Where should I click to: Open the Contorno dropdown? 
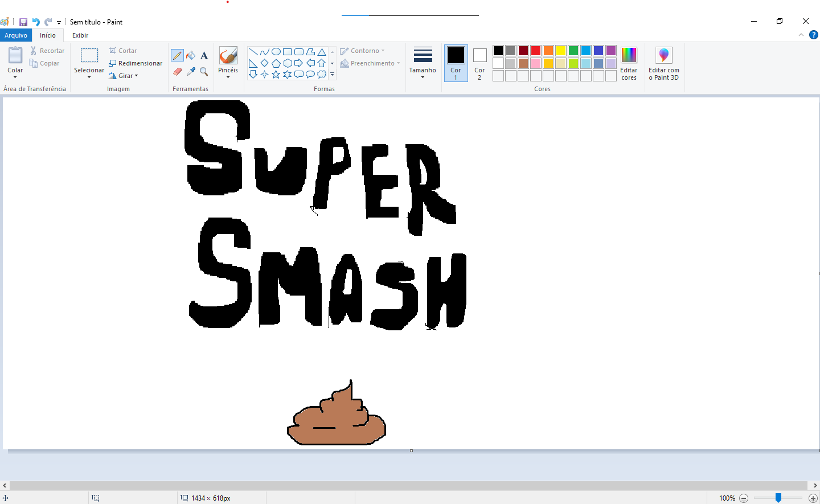(362, 50)
